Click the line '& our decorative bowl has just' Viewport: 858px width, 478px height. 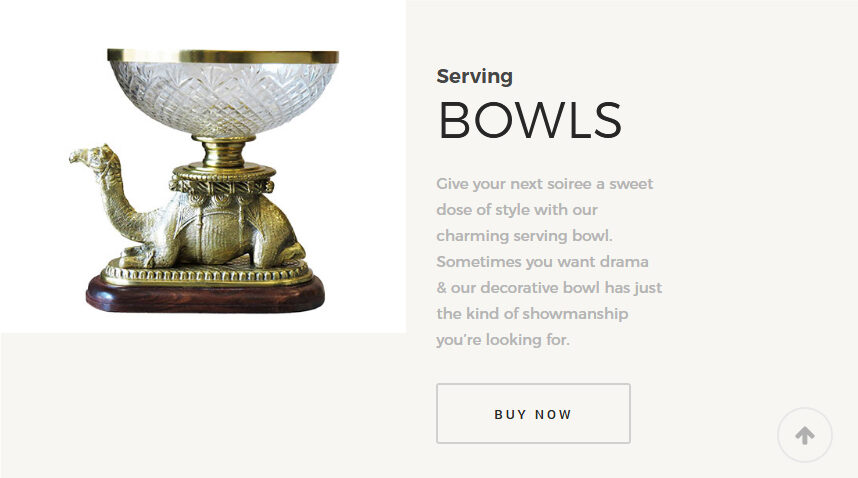coord(549,288)
